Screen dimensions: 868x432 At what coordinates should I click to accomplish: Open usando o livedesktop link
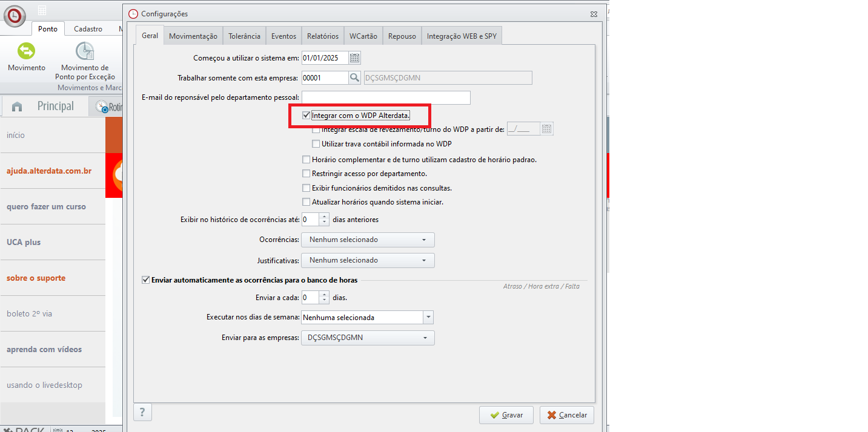pyautogui.click(x=44, y=385)
